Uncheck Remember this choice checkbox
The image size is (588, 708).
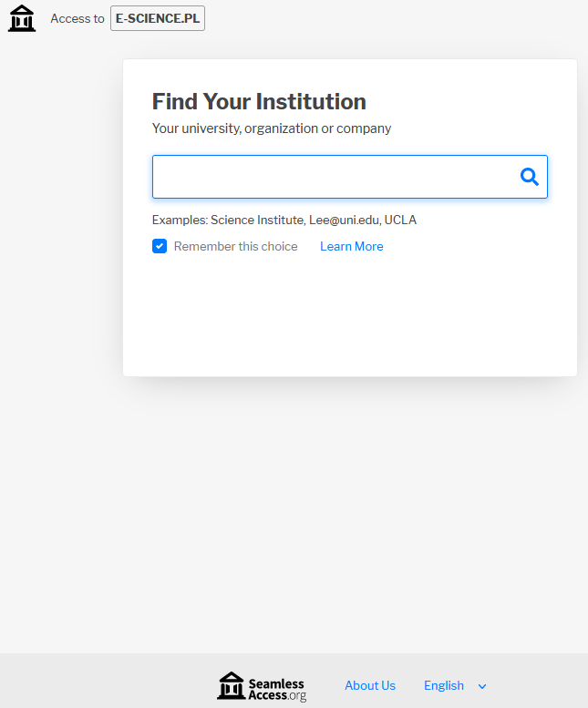point(160,246)
